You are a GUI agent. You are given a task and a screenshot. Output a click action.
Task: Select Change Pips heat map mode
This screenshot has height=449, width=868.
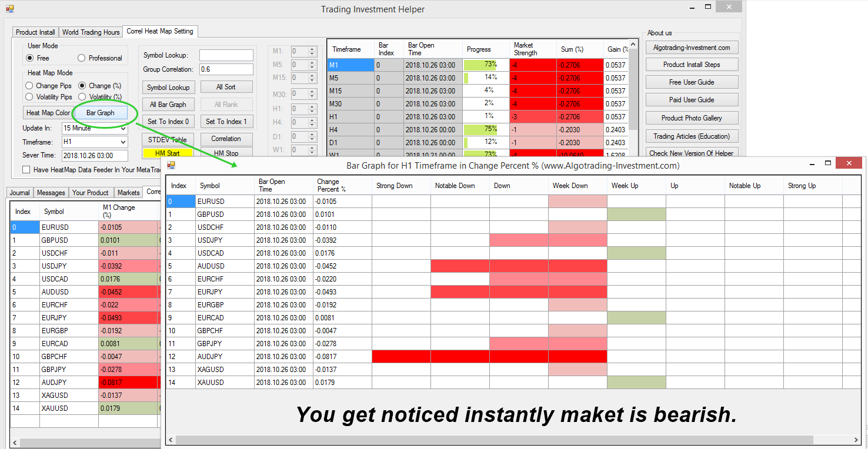(x=29, y=86)
